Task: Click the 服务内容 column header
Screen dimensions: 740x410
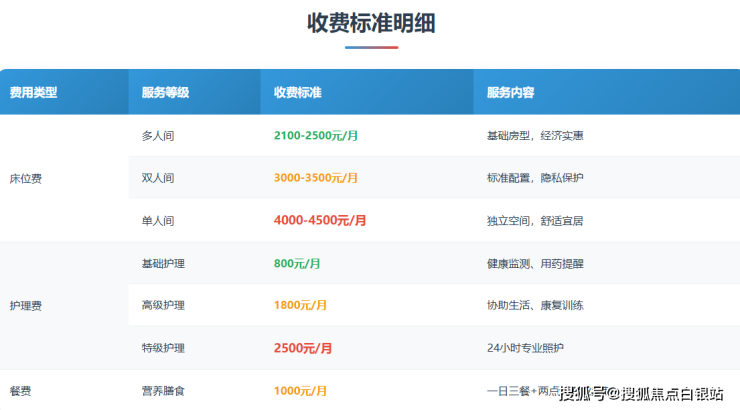Action: tap(510, 92)
